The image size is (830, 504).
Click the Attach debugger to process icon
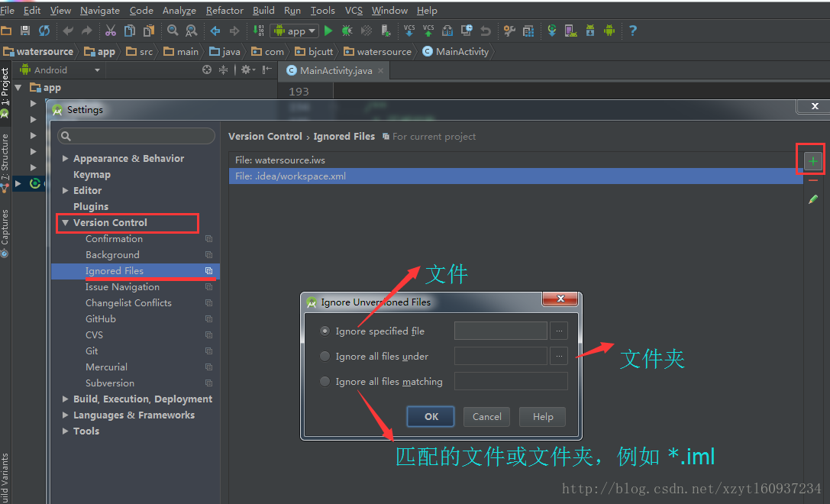pyautogui.click(x=386, y=31)
